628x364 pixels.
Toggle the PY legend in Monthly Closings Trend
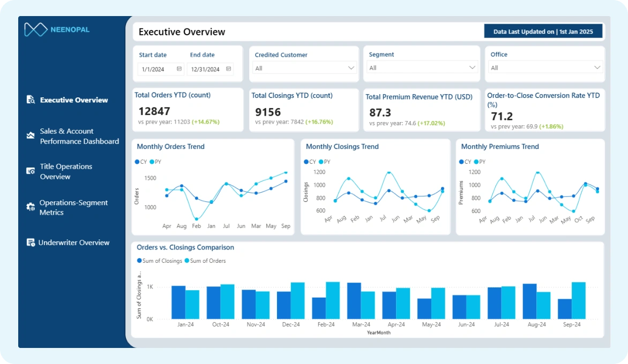tap(324, 162)
